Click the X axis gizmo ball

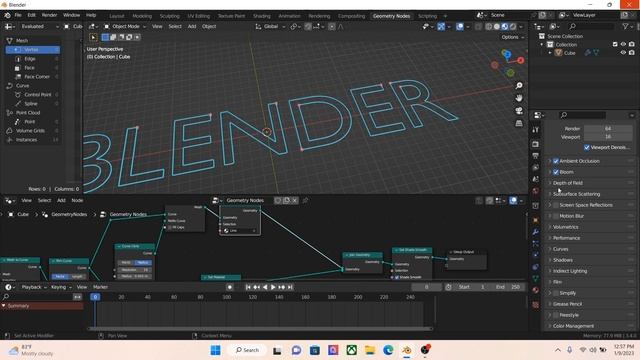[x=520, y=60]
